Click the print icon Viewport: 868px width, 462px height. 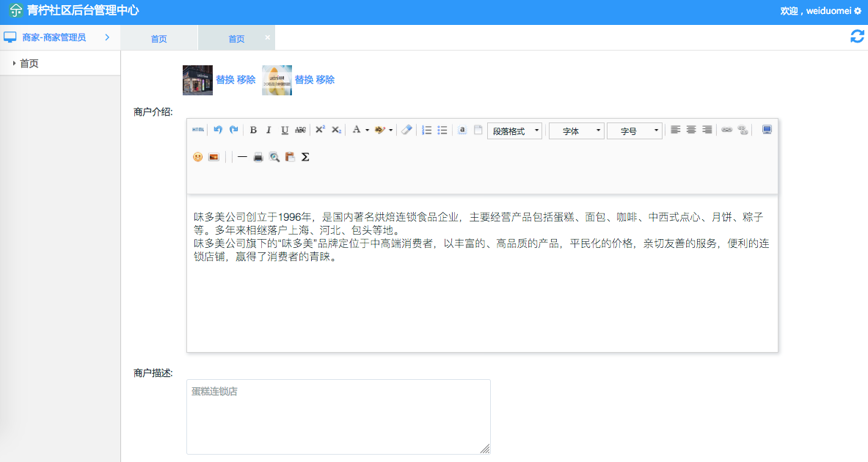click(x=258, y=157)
